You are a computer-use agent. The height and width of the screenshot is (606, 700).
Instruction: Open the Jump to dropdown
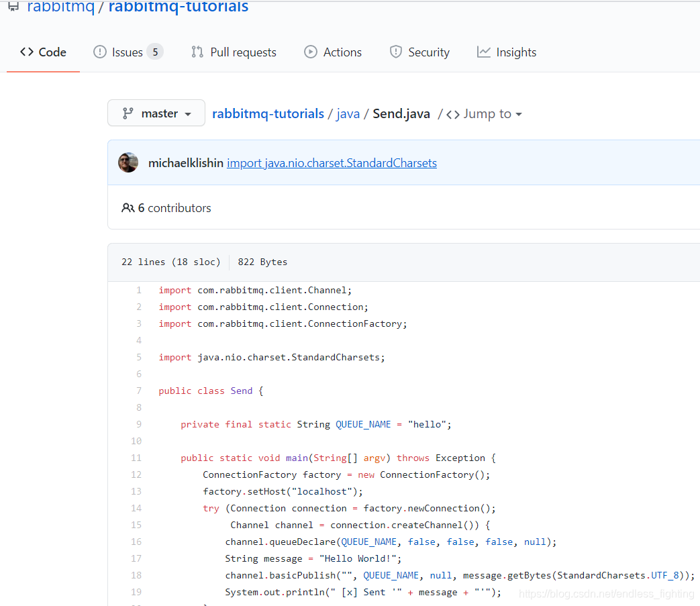(484, 114)
